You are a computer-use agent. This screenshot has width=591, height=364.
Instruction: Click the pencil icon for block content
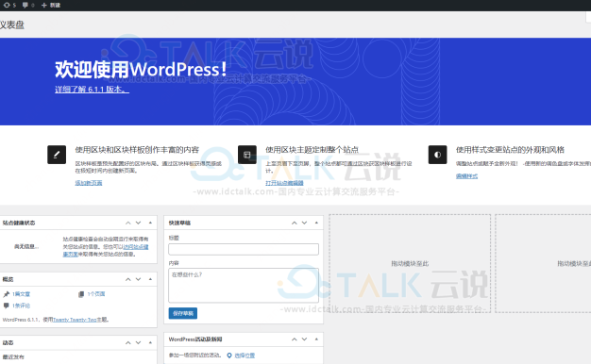(x=57, y=155)
